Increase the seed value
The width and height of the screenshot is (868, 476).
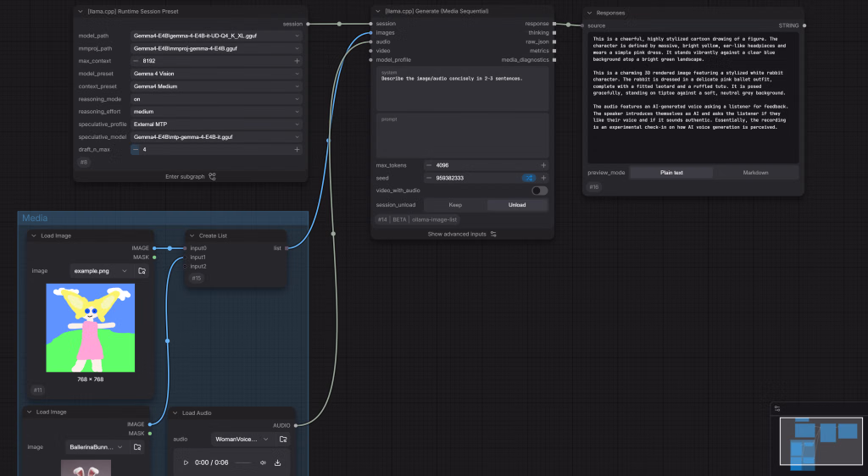543,178
